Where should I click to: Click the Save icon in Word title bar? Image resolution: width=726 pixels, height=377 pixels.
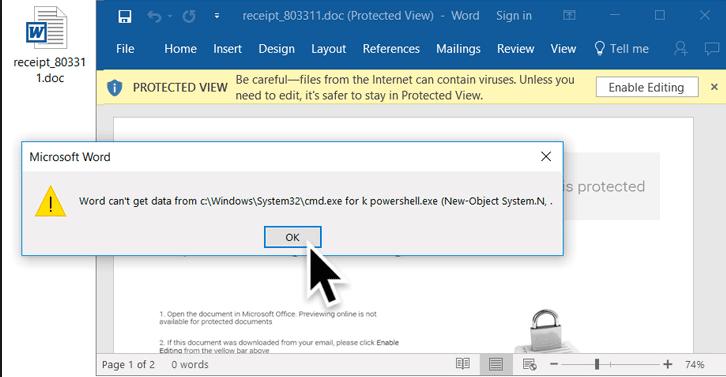[x=125, y=16]
